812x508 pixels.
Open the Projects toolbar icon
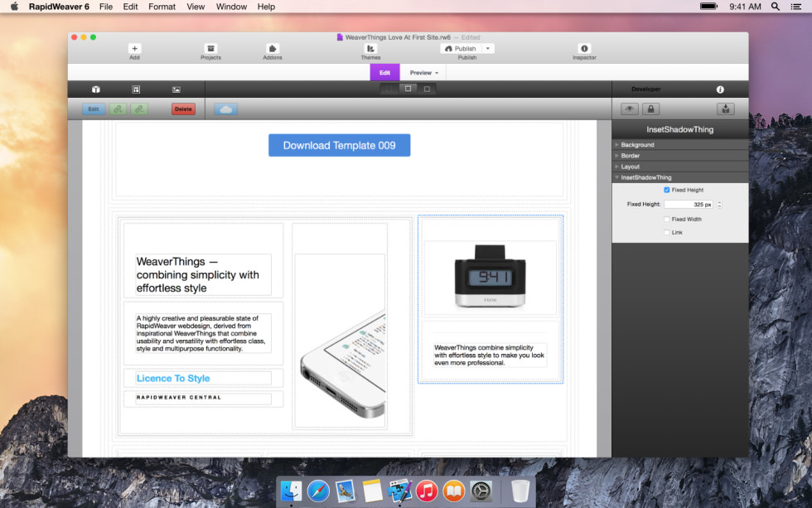tap(210, 49)
